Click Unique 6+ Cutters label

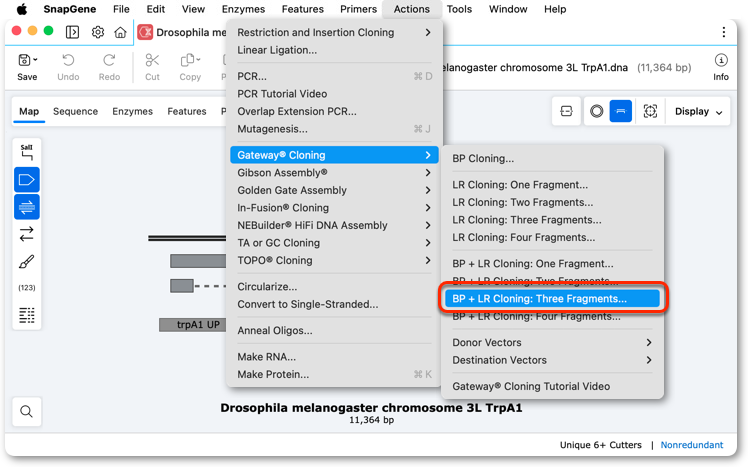(601, 445)
